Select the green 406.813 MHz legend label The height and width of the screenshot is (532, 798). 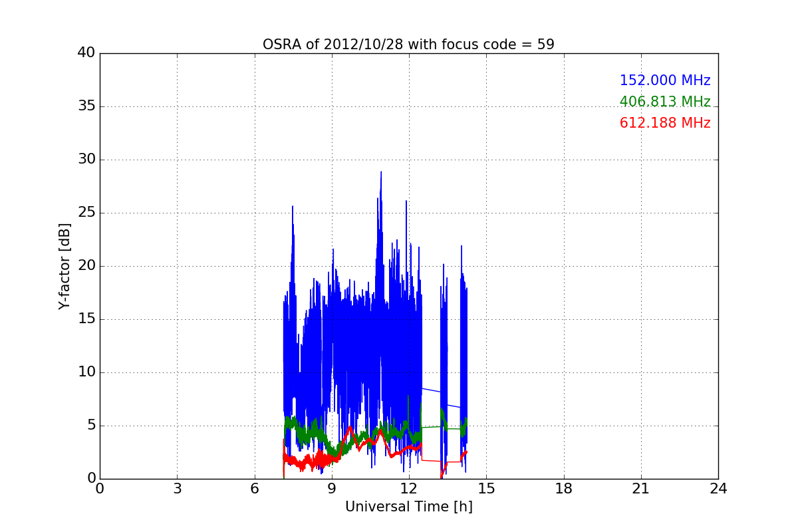(x=665, y=102)
